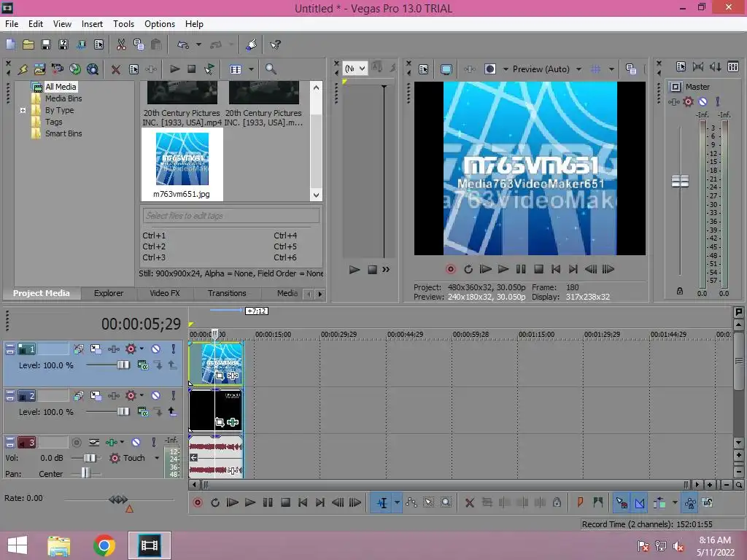Click Play in timeline transport bar

pos(249,503)
